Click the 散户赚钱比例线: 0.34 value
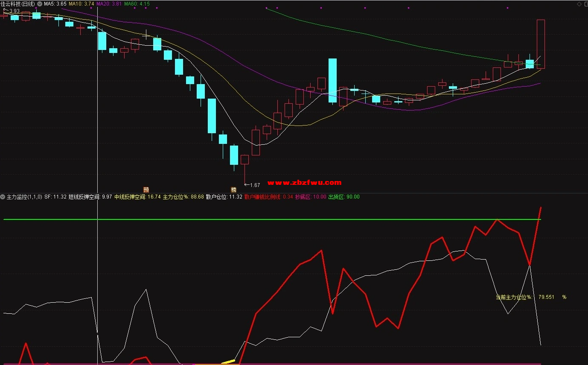This screenshot has height=365, width=588. point(269,197)
